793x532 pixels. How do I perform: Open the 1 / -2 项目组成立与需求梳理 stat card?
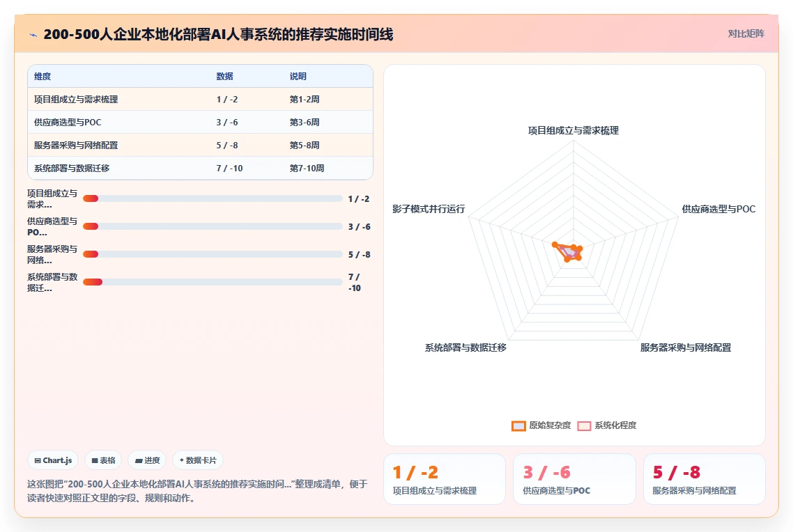click(445, 479)
